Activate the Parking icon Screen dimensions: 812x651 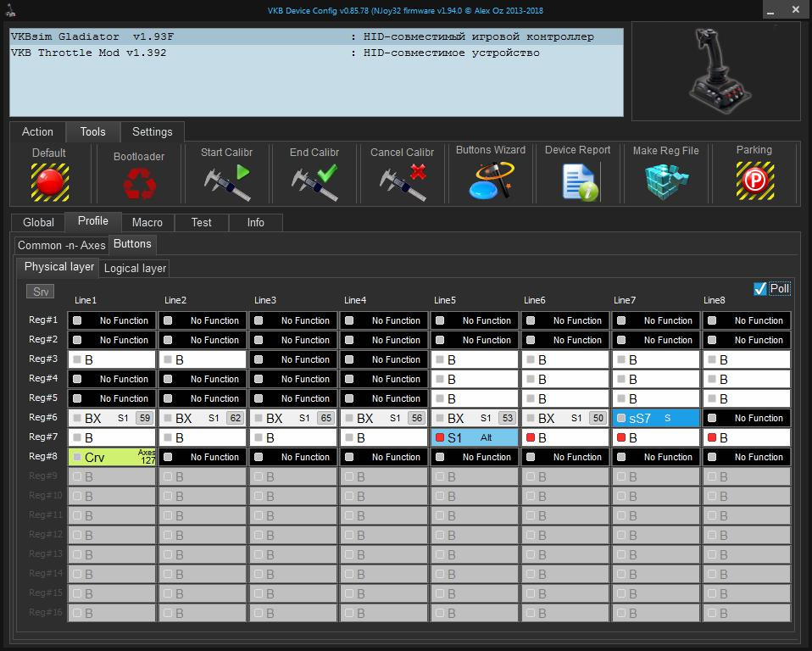(755, 181)
